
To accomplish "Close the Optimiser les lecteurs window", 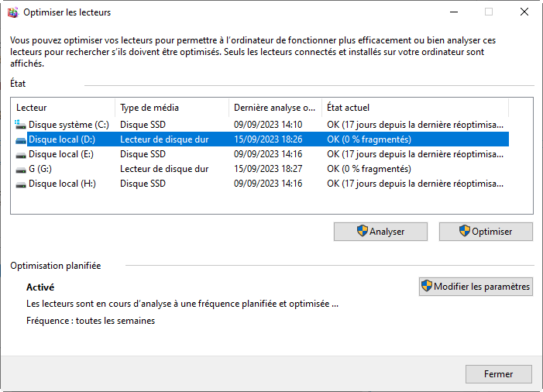I will pos(524,12).
